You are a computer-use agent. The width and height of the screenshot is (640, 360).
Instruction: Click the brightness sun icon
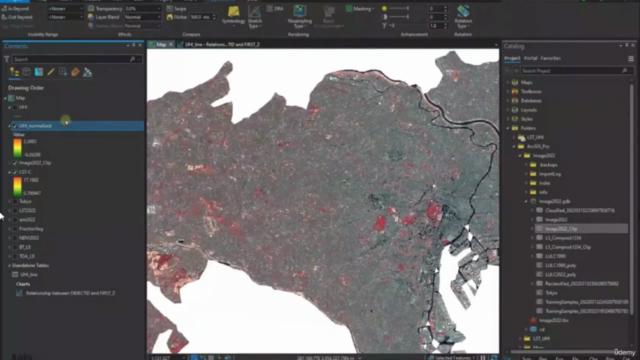pyautogui.click(x=384, y=8)
